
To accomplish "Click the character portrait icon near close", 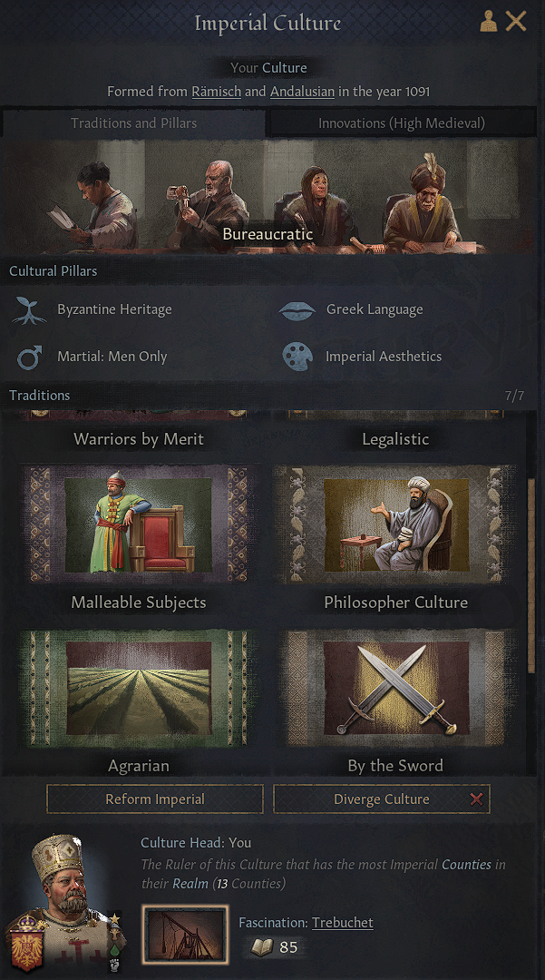I will pyautogui.click(x=488, y=21).
